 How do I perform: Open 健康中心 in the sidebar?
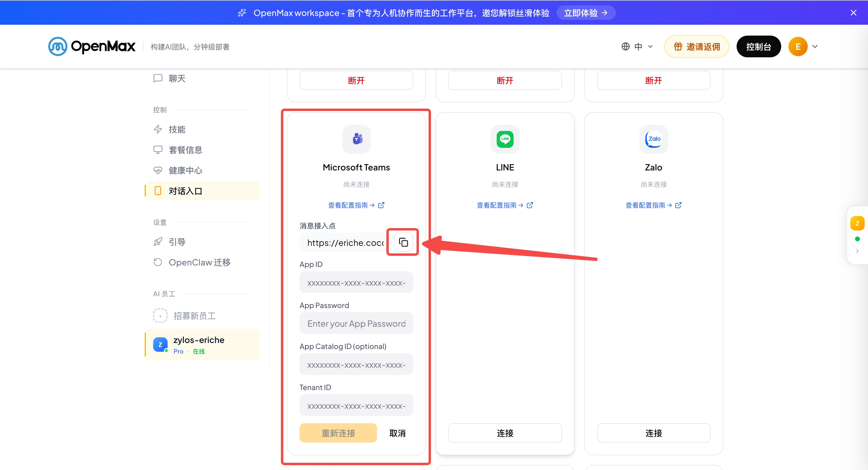(x=202, y=171)
